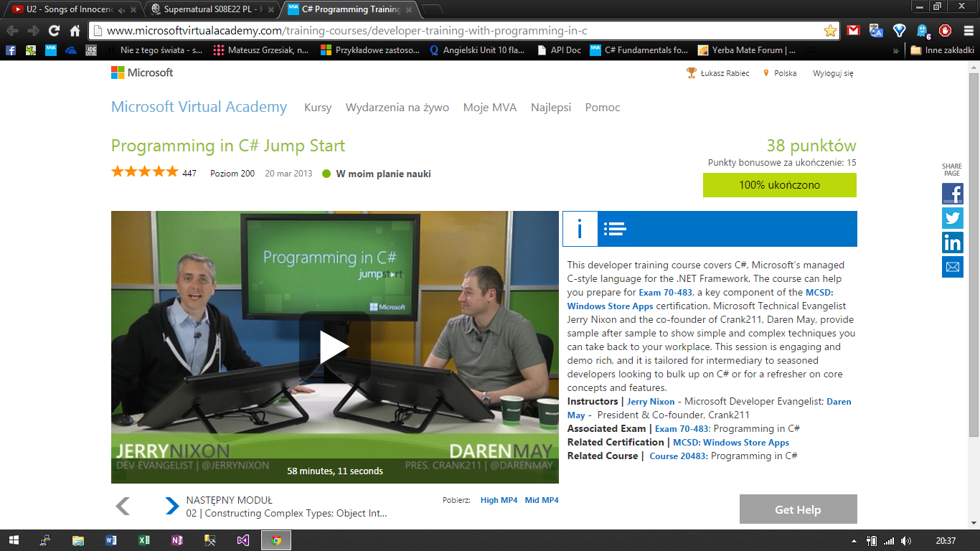The width and height of the screenshot is (980, 551).
Task: Share page via Twitter icon
Action: pos(952,218)
